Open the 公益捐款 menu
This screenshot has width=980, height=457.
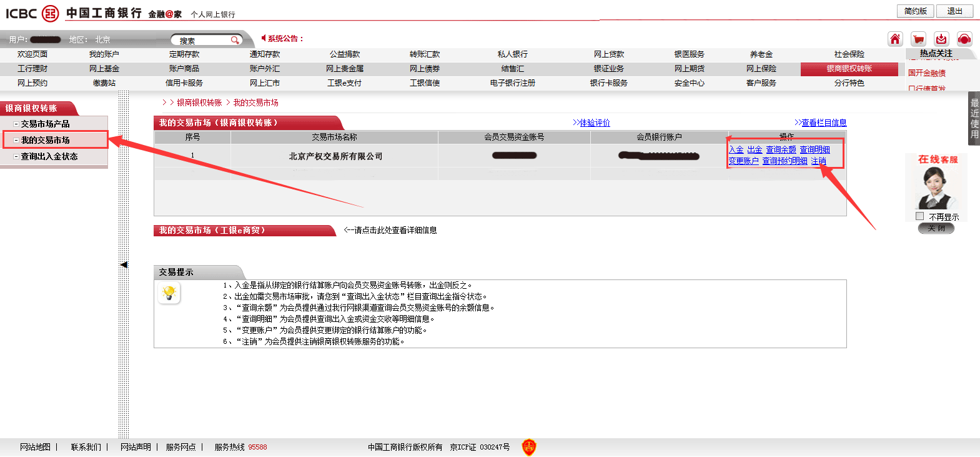click(x=345, y=54)
